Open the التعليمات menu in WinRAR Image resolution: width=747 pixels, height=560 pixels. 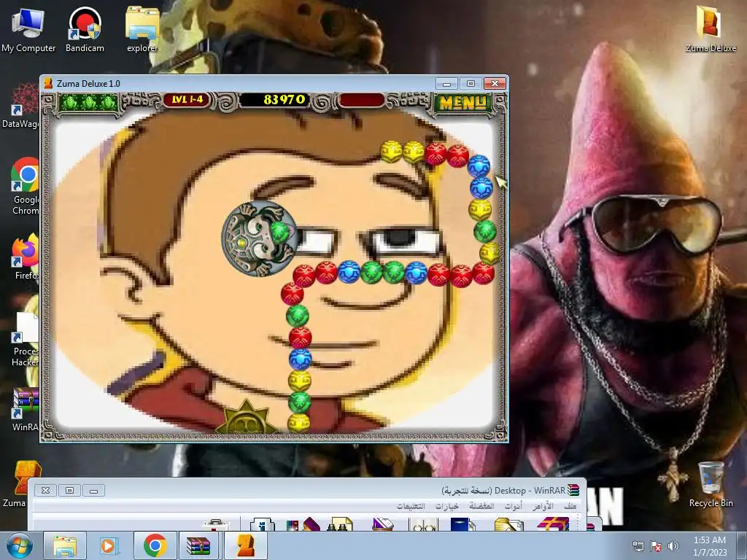(x=411, y=506)
